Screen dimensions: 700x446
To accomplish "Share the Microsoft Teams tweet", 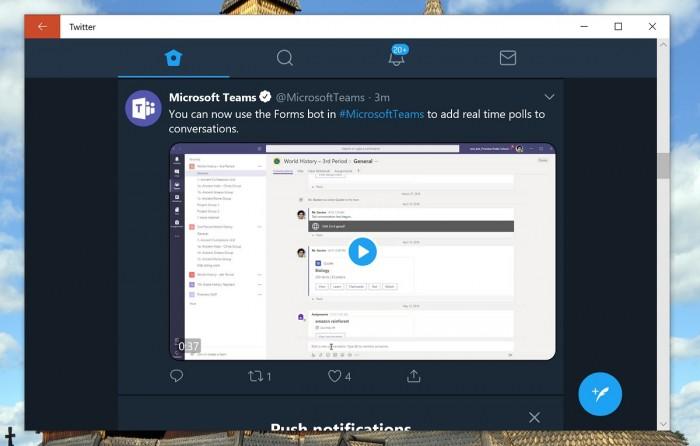I will (x=414, y=376).
